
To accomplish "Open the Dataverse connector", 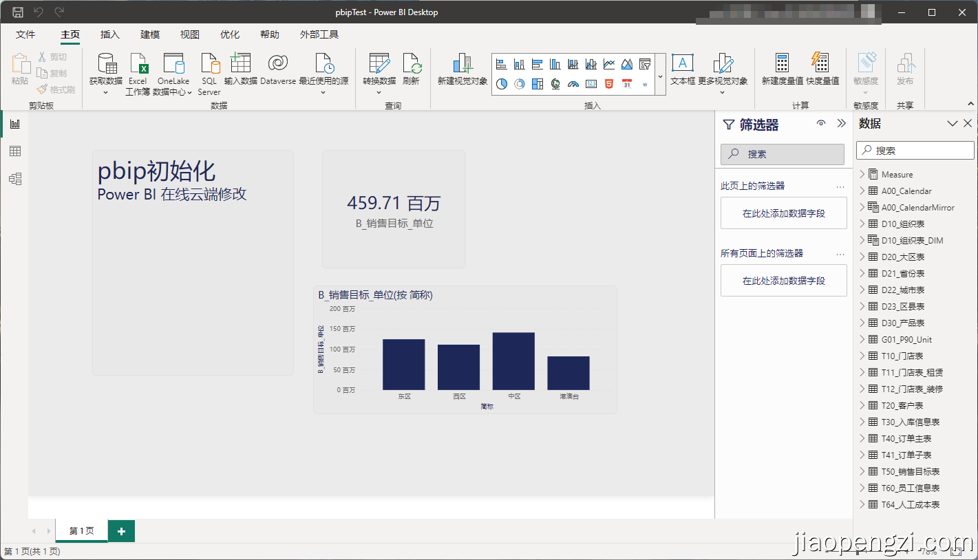I will pos(278,69).
